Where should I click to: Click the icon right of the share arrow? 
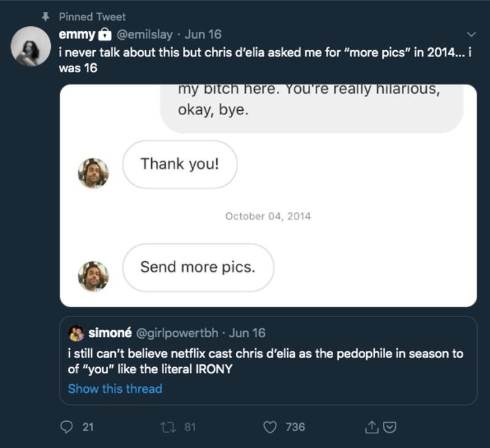point(390,427)
